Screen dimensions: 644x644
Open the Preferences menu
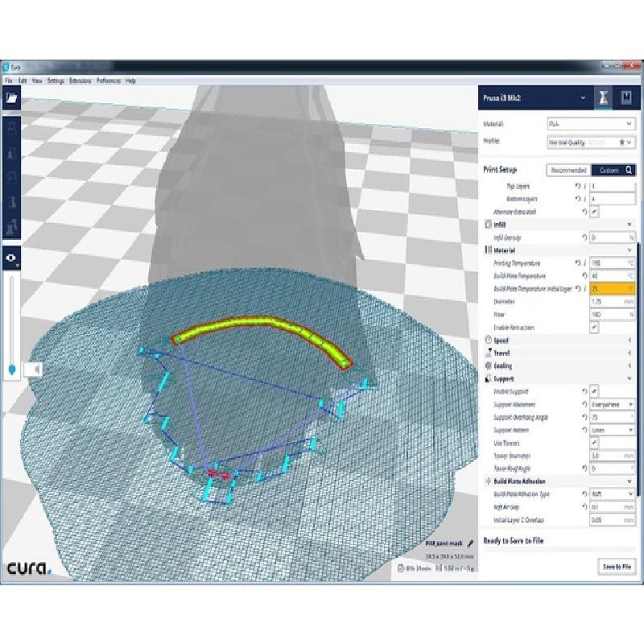pyautogui.click(x=109, y=80)
